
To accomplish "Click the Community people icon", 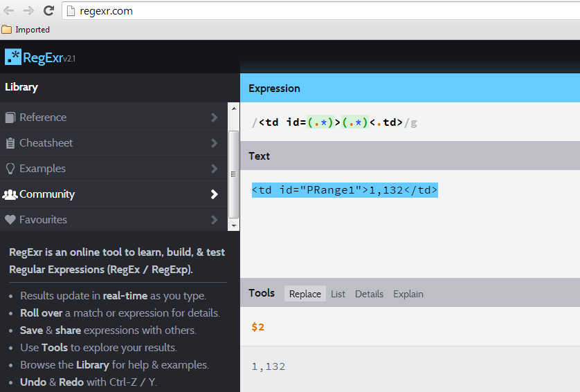I will coord(10,194).
